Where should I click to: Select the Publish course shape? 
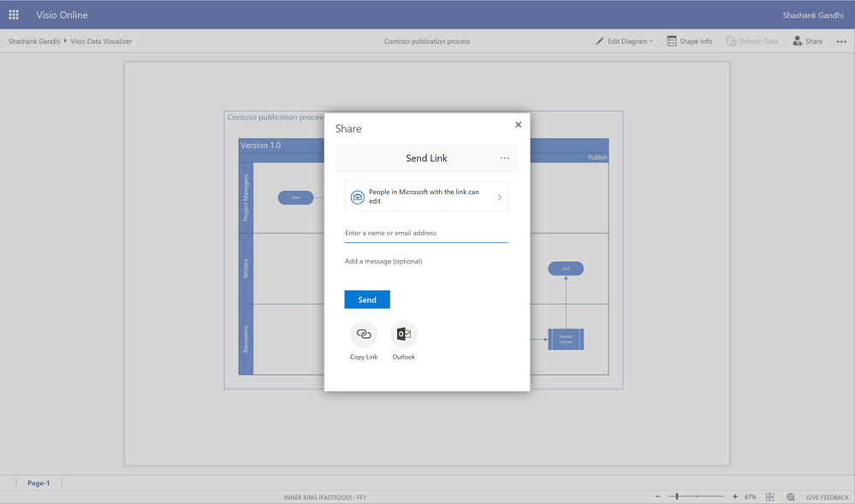click(x=566, y=339)
